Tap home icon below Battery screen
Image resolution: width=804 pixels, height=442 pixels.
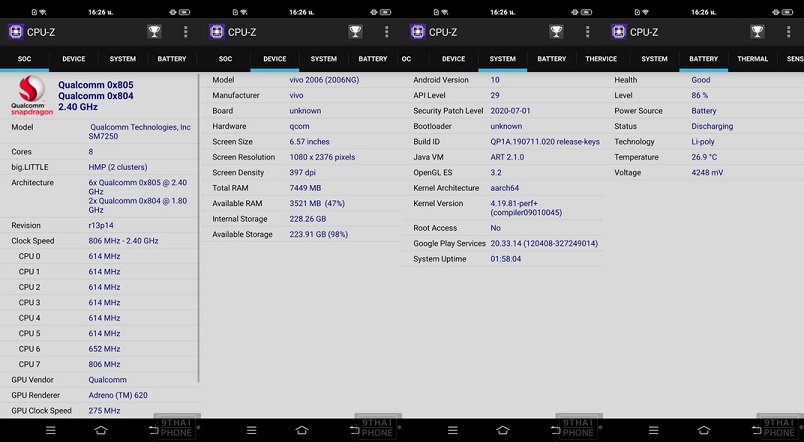tap(704, 430)
